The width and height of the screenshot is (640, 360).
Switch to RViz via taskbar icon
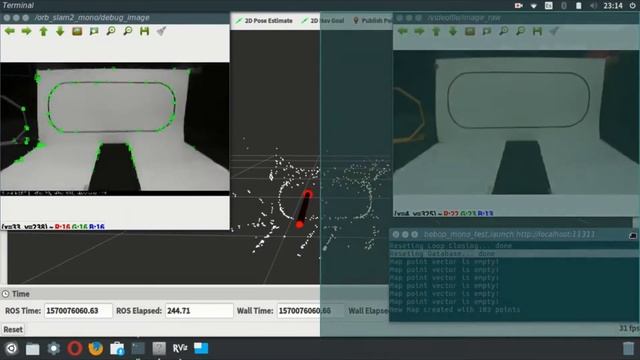[x=180, y=349]
